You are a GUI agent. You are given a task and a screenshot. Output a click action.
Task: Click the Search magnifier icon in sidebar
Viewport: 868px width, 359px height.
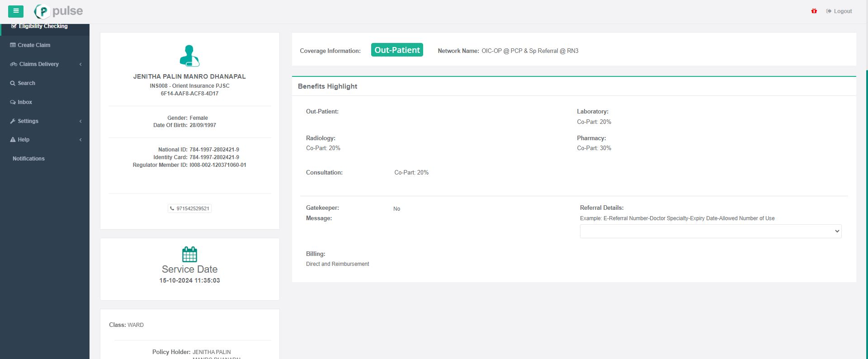pos(13,83)
